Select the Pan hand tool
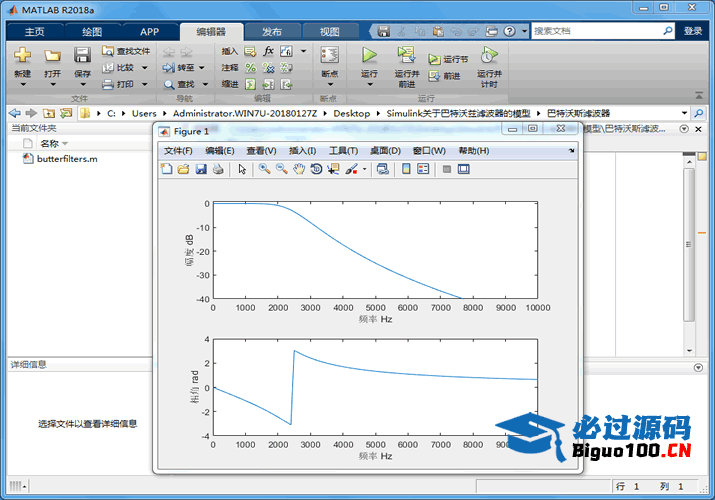The height and width of the screenshot is (500, 715). tap(298, 170)
